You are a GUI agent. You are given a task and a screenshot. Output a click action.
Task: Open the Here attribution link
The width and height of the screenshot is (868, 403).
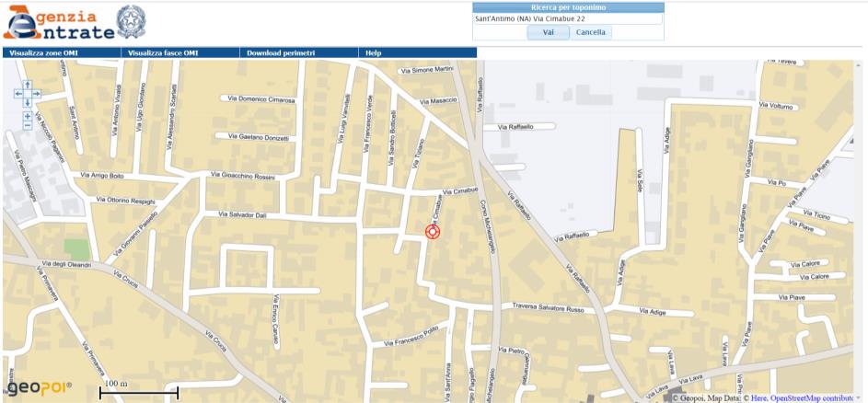759,397
